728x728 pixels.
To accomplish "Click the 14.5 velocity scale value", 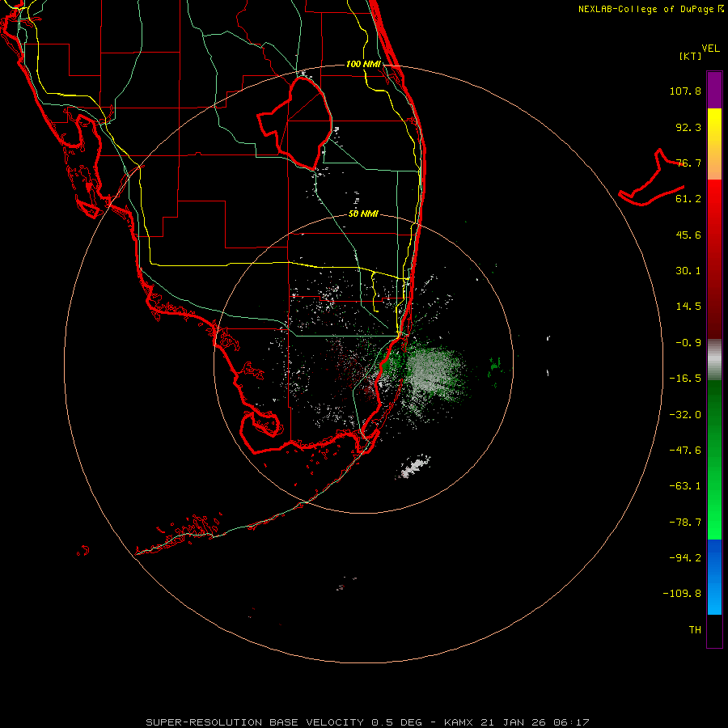I will [688, 307].
